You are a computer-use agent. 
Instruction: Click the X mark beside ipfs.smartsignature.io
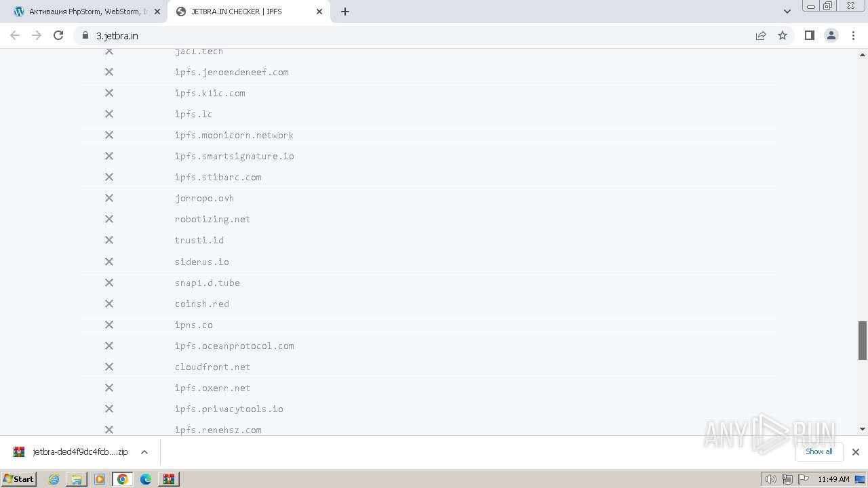pyautogui.click(x=109, y=156)
